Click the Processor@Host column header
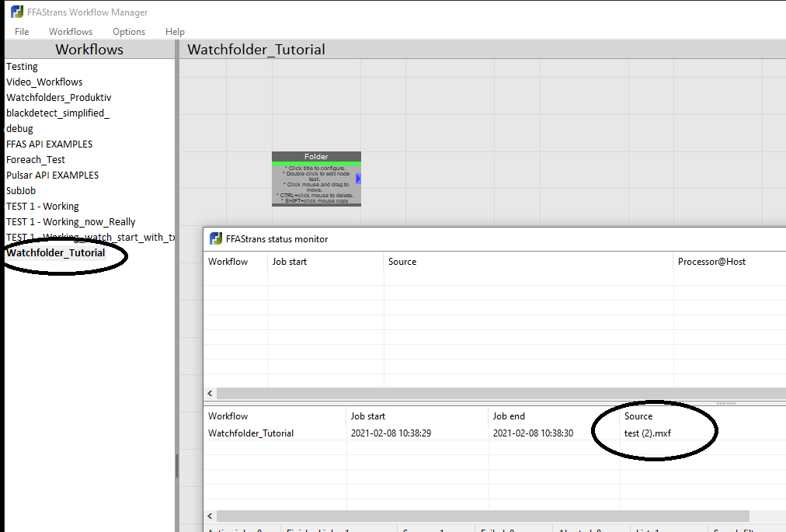786x532 pixels. [x=711, y=261]
